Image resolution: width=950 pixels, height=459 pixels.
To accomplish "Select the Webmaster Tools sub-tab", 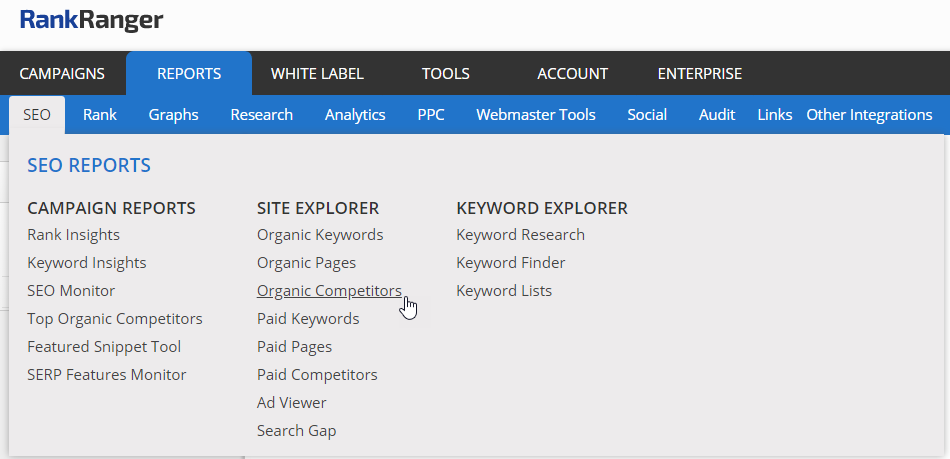I will pyautogui.click(x=535, y=115).
